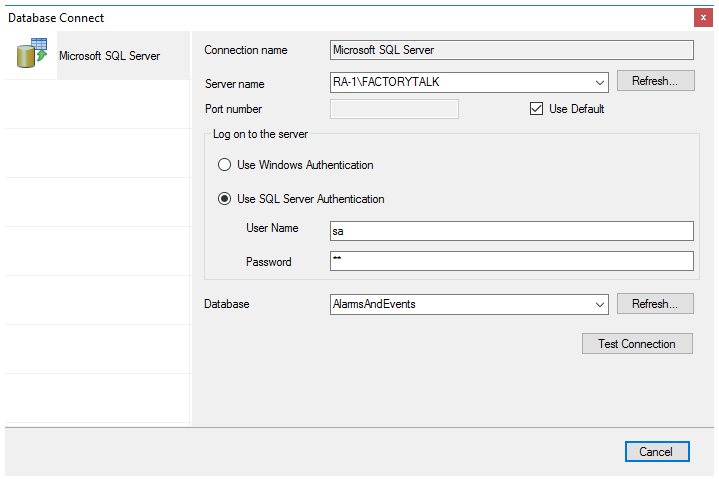Toggle the Use Default checkbox
This screenshot has width=719, height=479.
tap(536, 109)
